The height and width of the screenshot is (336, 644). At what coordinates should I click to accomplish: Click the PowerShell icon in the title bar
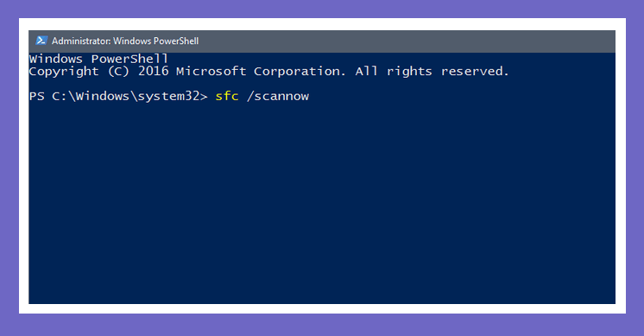pos(41,41)
